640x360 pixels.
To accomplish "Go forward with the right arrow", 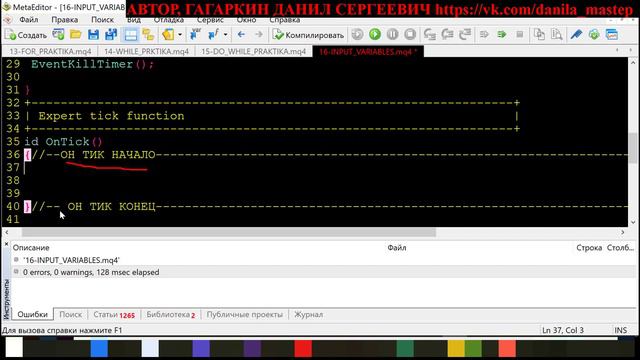I will tap(259, 35).
